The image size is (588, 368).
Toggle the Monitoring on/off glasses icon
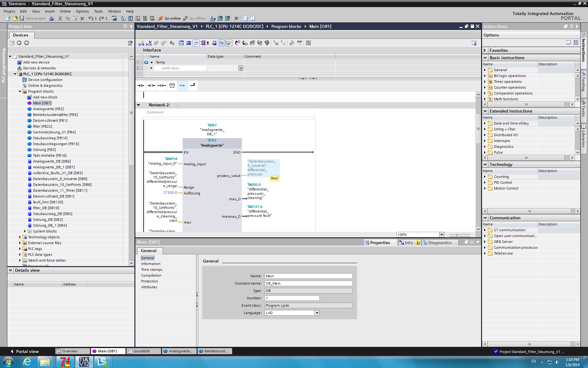(299, 43)
